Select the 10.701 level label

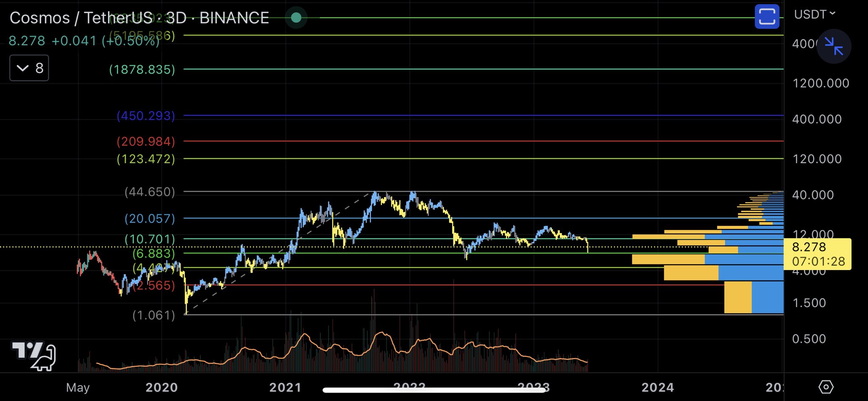[x=150, y=239]
